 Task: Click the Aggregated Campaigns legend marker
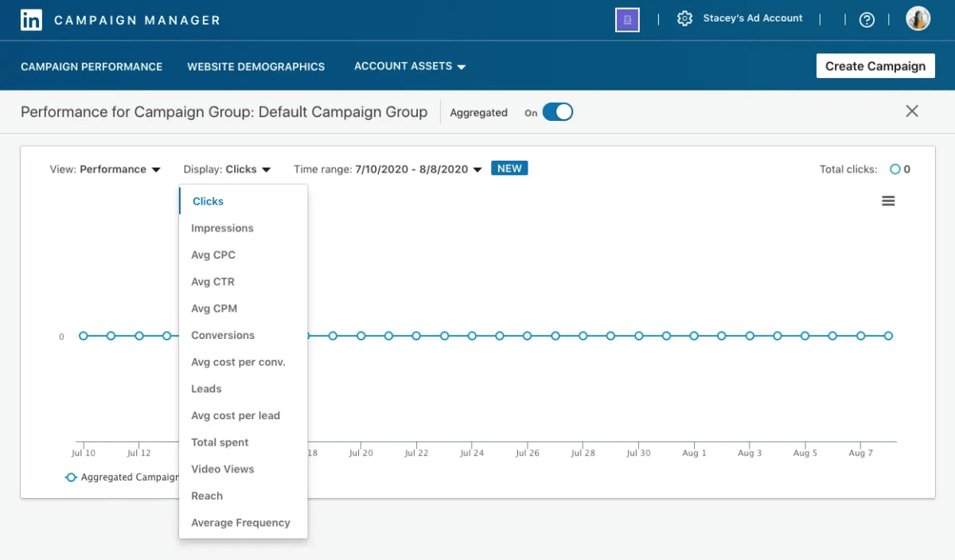point(71,477)
